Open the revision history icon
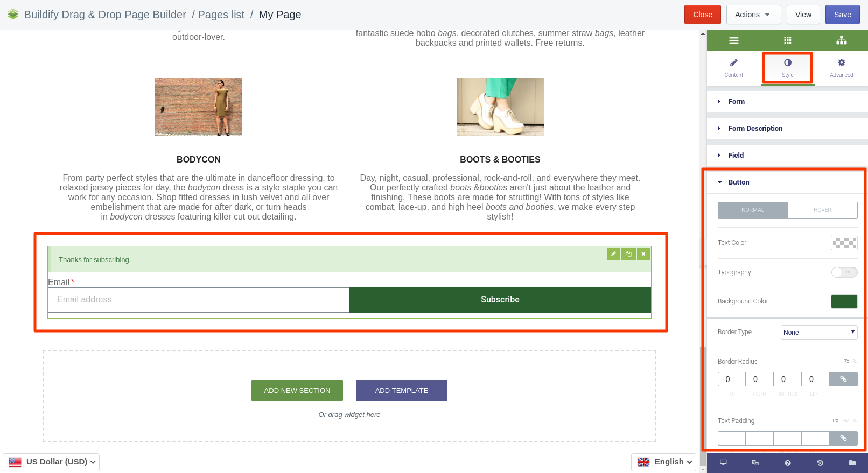 820,463
